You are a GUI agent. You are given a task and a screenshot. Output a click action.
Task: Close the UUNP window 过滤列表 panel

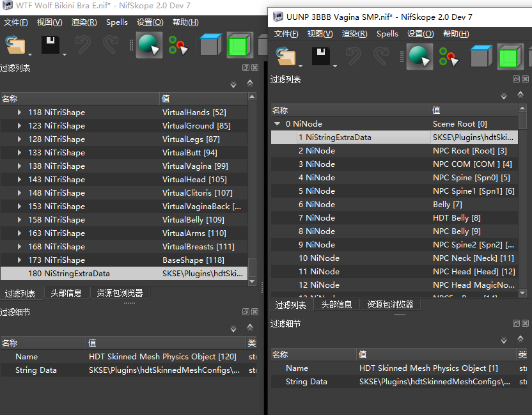click(x=525, y=79)
